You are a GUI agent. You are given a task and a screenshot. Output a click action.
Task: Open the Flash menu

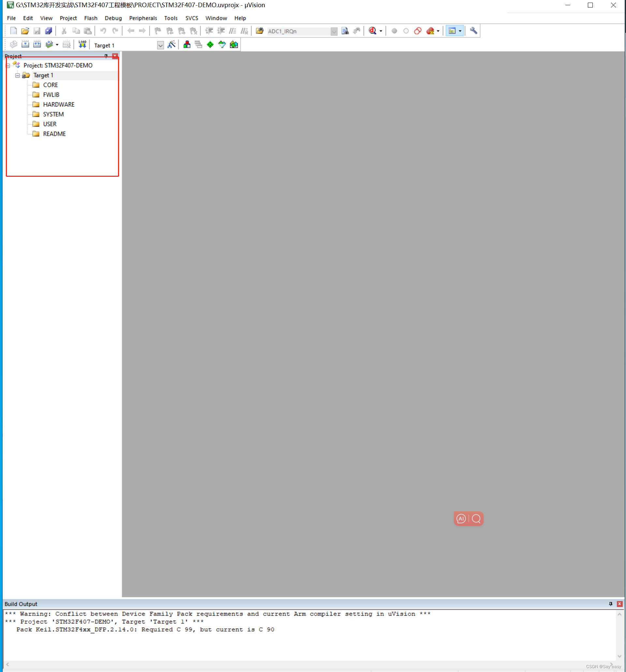(x=91, y=18)
